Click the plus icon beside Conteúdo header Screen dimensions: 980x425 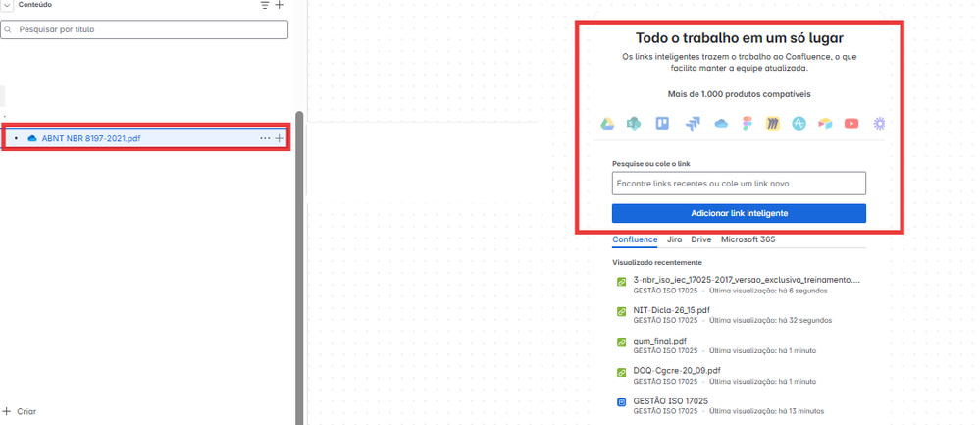(280, 5)
